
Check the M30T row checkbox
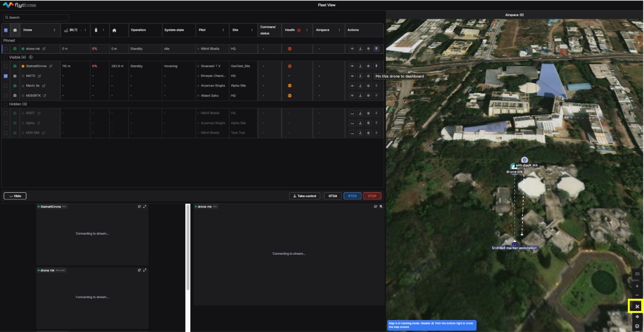click(x=6, y=113)
